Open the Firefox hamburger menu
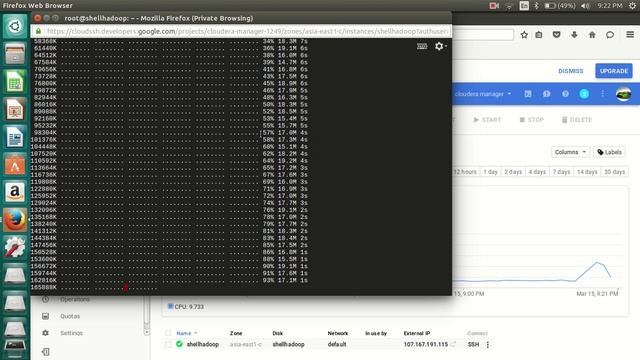Viewport: 640px width, 360px height. [x=630, y=35]
